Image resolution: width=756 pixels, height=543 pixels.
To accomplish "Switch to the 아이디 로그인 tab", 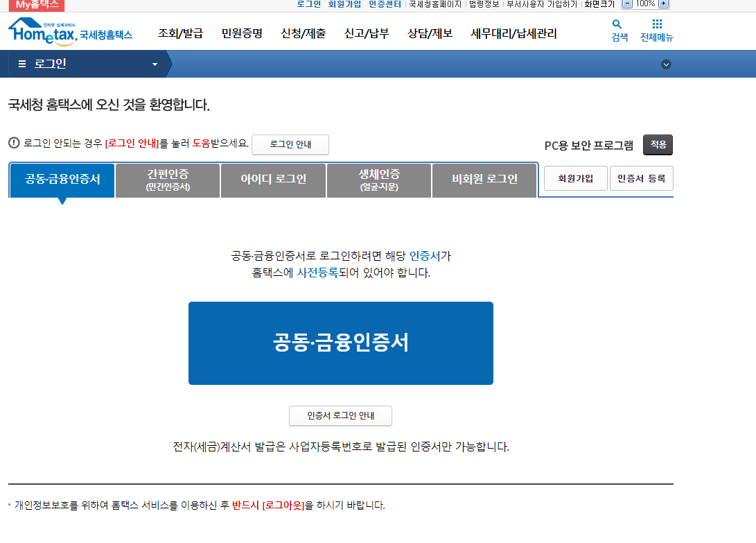I will [x=274, y=180].
